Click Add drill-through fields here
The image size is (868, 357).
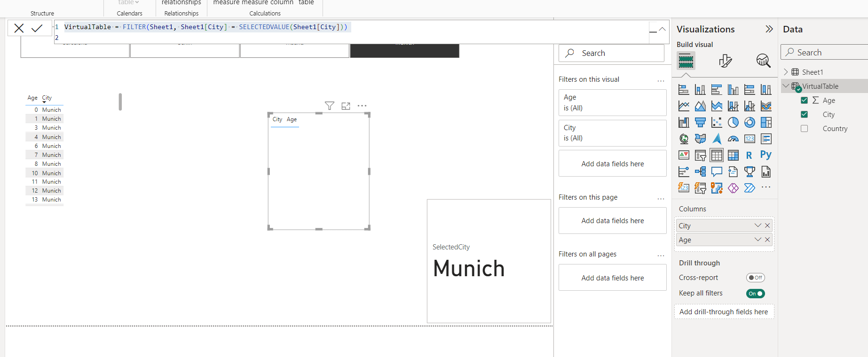[724, 312]
